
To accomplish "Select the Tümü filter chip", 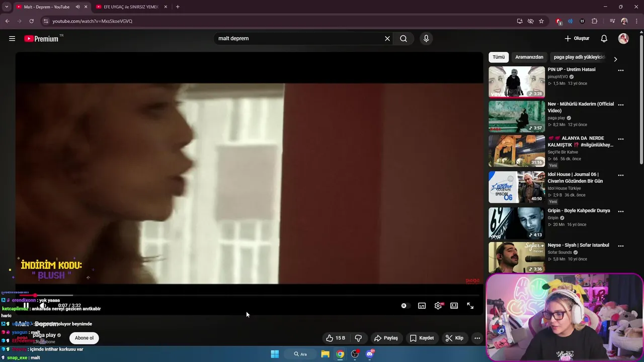I will tap(499, 57).
